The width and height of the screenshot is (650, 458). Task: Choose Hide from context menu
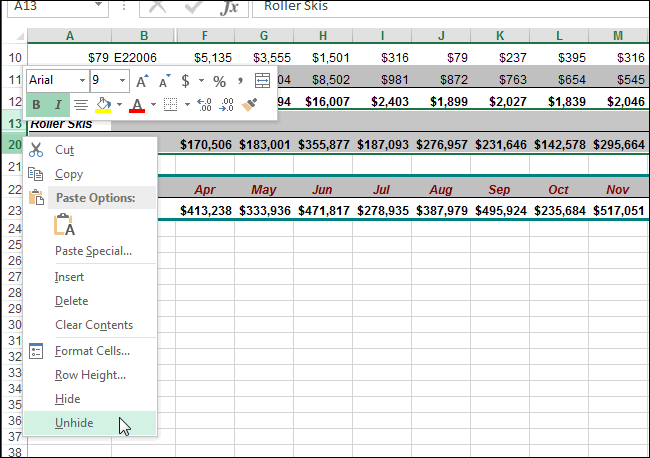tap(90, 399)
